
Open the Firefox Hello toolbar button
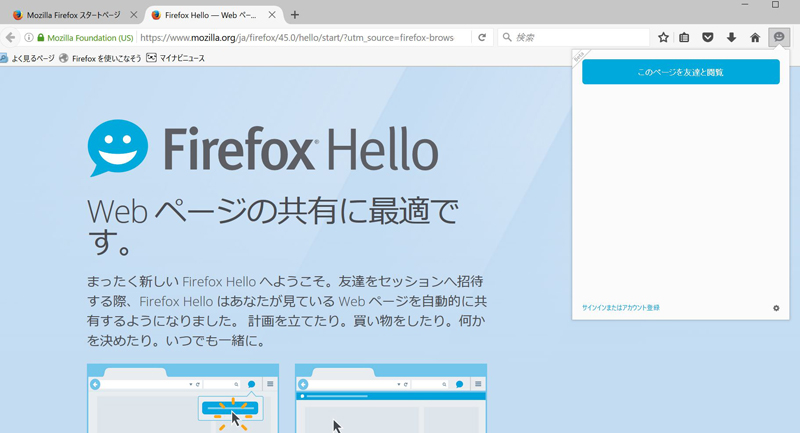pos(779,37)
